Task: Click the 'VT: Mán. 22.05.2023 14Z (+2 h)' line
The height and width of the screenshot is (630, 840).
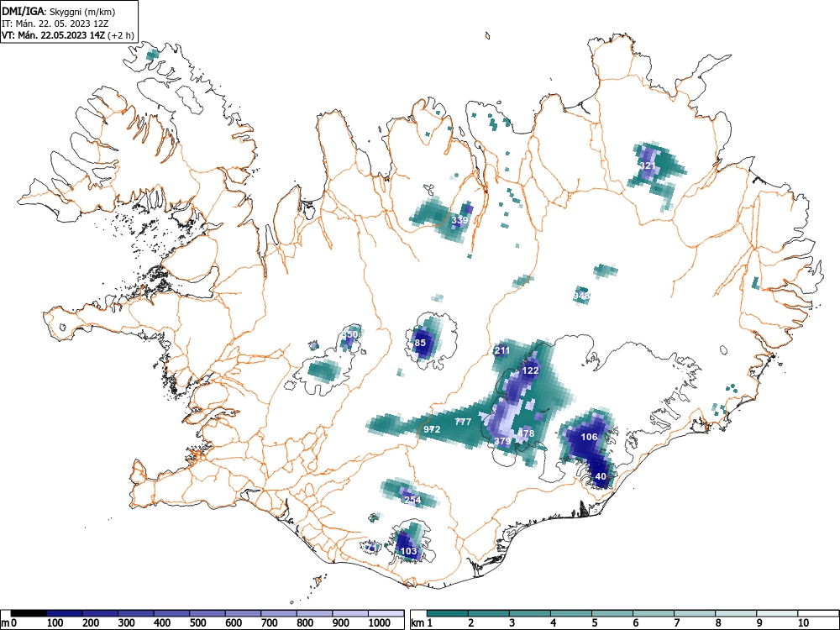Action: coord(67,35)
